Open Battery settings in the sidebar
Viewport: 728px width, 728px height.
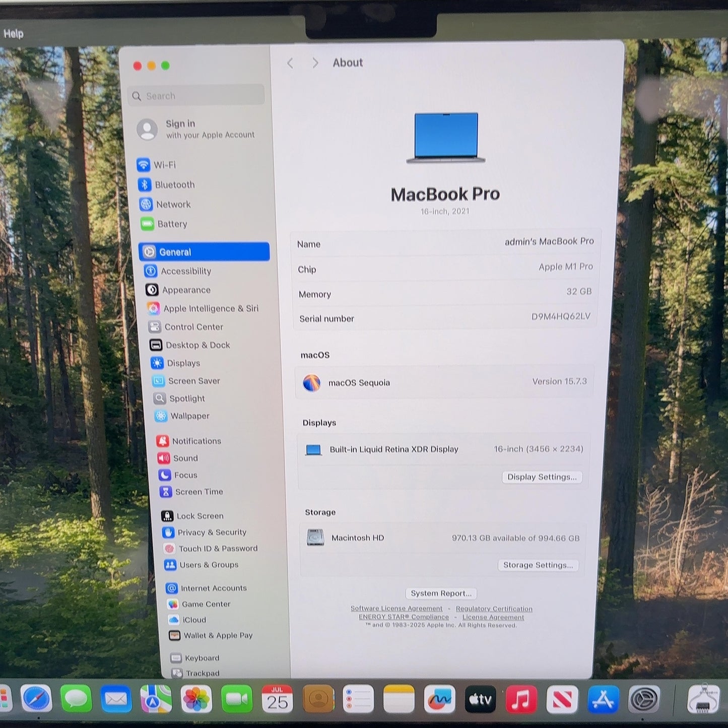point(164,224)
